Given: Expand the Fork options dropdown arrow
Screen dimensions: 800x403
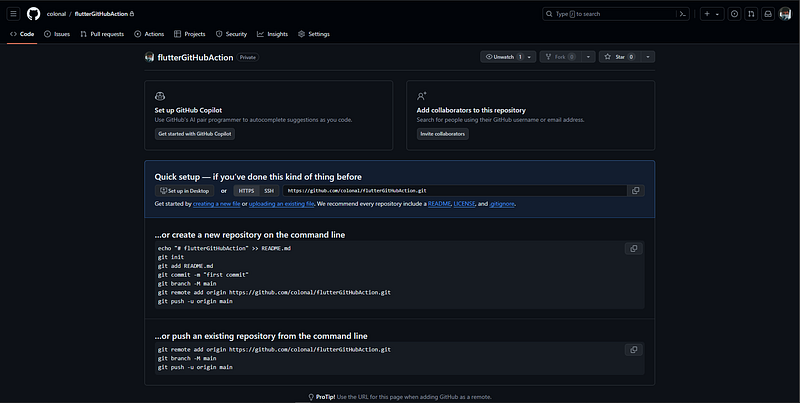Looking at the screenshot, I should click(588, 57).
